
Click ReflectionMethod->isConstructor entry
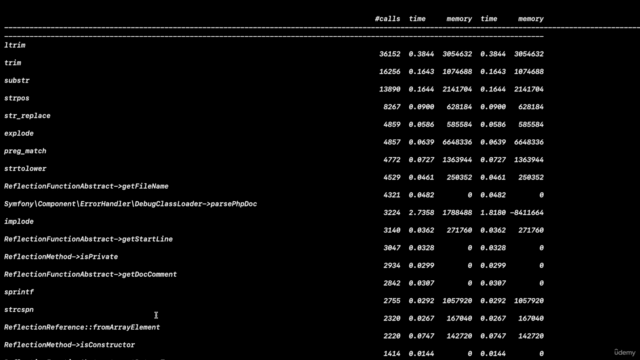69,345
